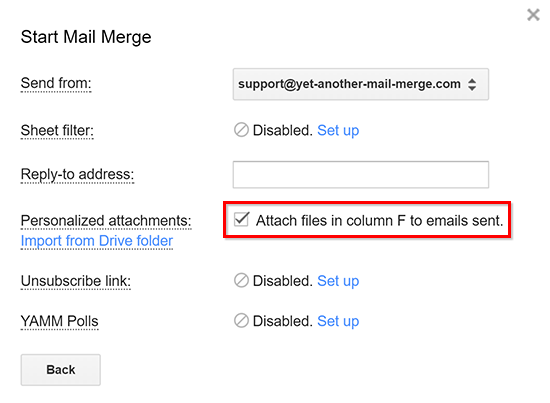
Task: Click the Personalized attachments label
Action: coord(106,221)
